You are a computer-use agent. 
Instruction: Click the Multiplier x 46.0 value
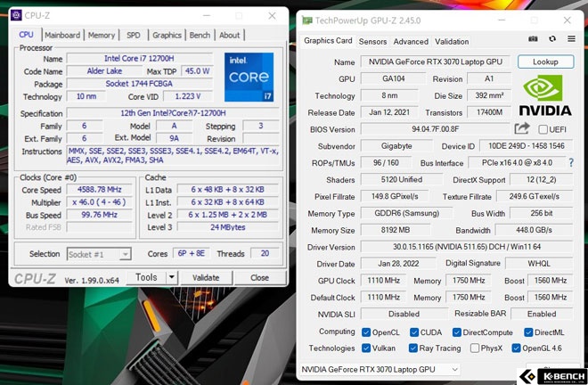point(100,202)
